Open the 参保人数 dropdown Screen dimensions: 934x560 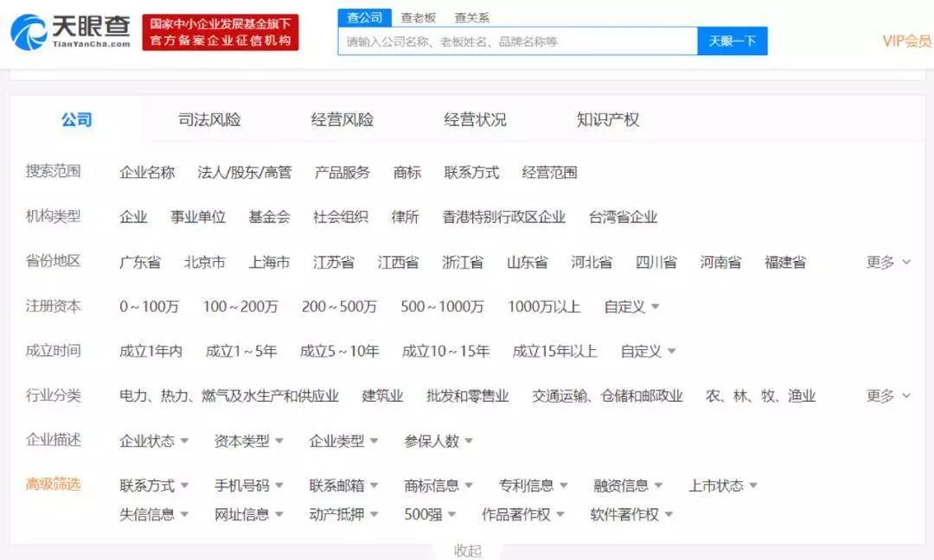[x=438, y=441]
